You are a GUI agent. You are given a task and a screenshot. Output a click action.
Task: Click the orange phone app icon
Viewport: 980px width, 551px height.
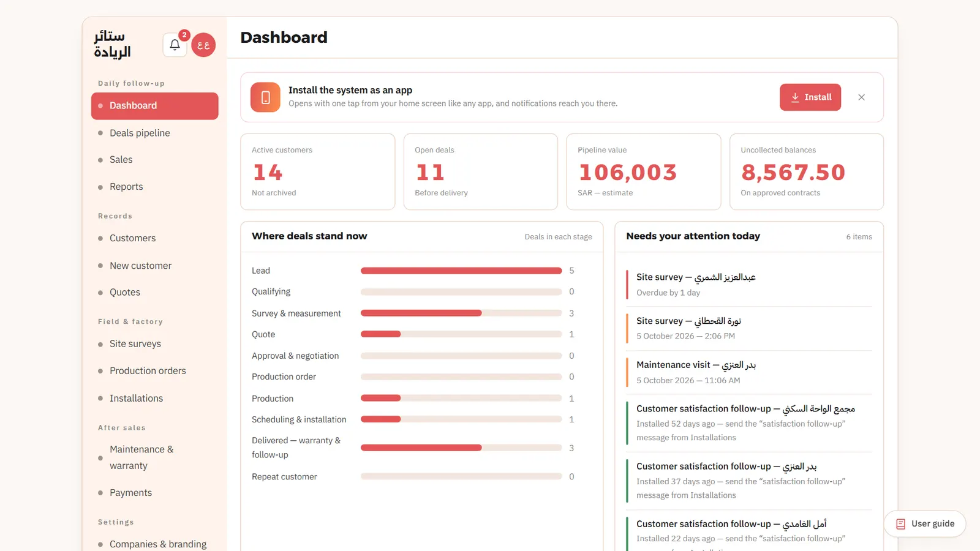pyautogui.click(x=265, y=97)
